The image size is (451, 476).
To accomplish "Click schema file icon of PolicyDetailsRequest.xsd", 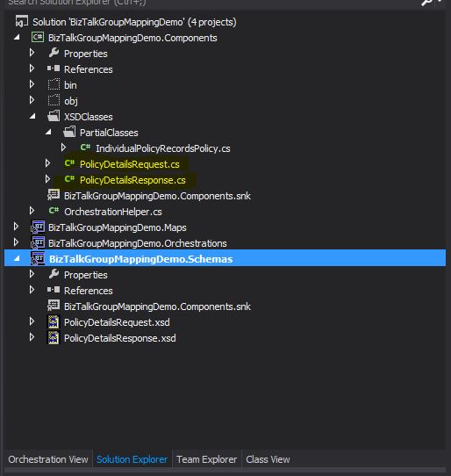I will pyautogui.click(x=54, y=322).
